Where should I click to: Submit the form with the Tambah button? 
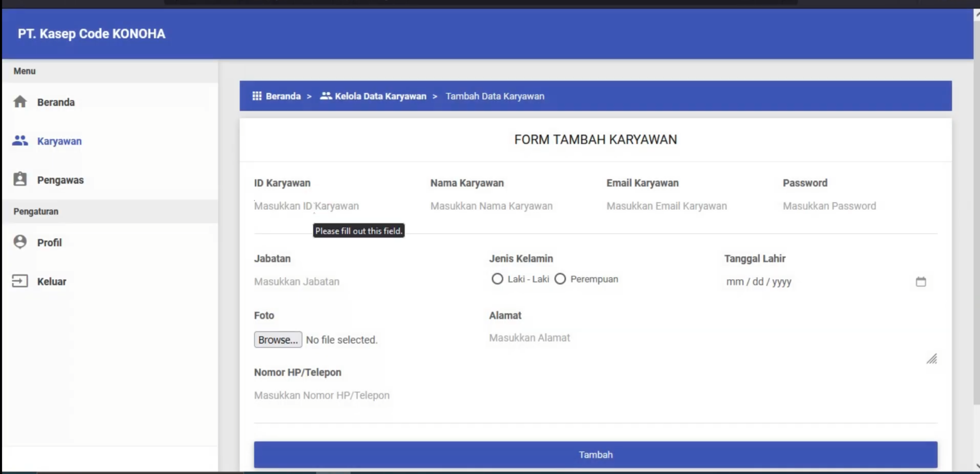point(596,454)
